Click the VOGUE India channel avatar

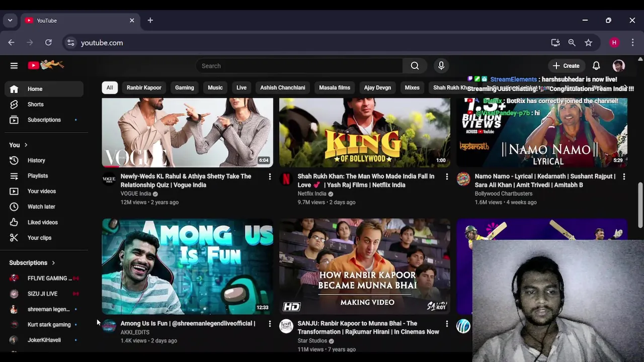point(109,179)
